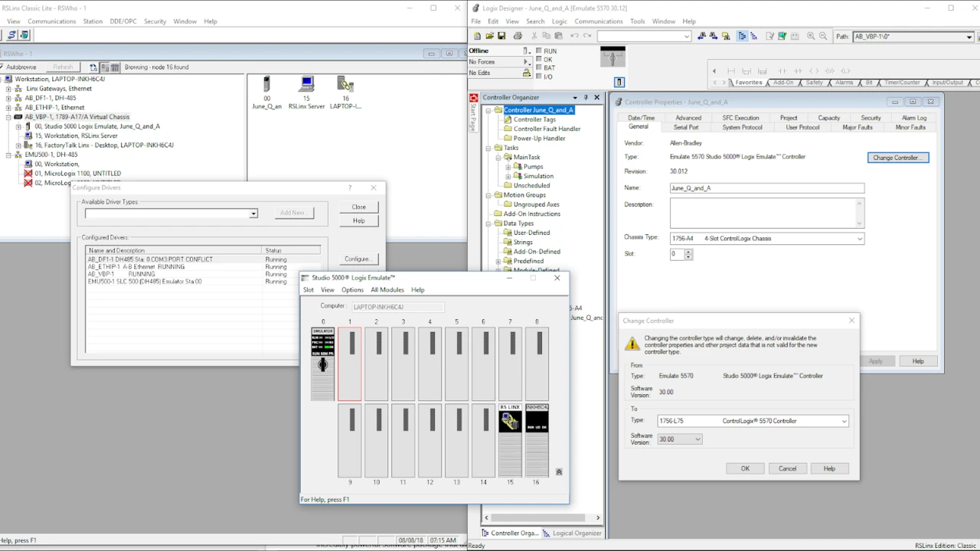The width and height of the screenshot is (980, 551).
Task: Click the Open folder icon in toolbar
Action: point(489,36)
